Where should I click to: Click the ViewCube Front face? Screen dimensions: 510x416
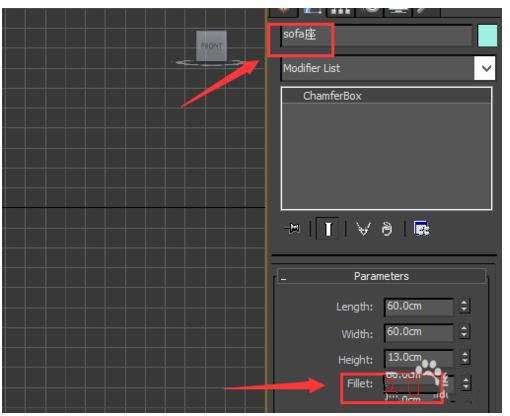tap(211, 46)
